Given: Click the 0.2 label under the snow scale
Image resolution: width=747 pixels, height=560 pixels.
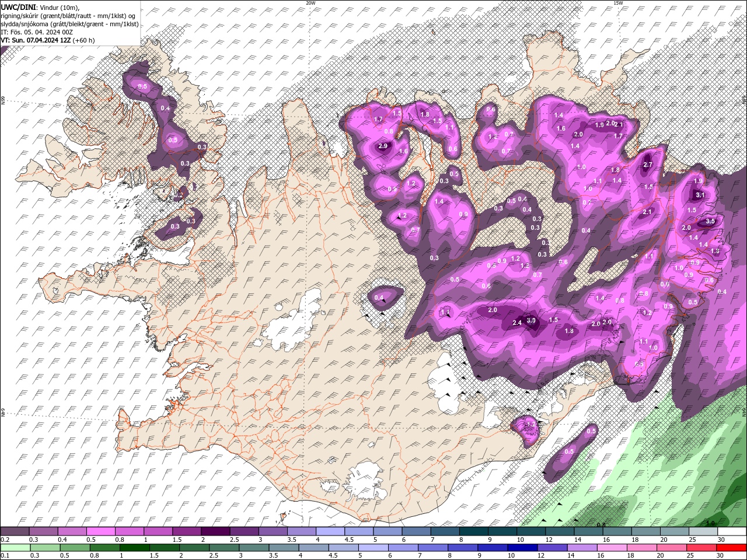Looking at the screenshot, I should (5, 540).
